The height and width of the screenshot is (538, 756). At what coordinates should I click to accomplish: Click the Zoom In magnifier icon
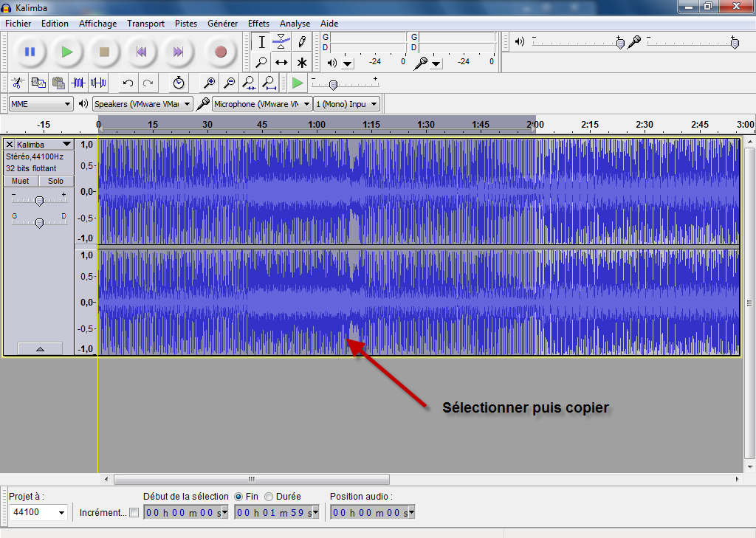pos(210,83)
